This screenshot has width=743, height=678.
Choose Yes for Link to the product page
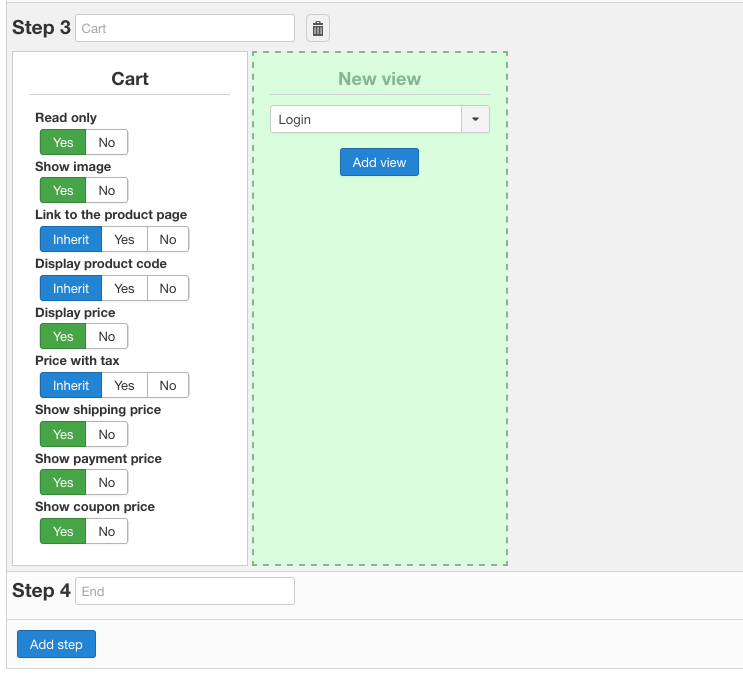tap(124, 239)
